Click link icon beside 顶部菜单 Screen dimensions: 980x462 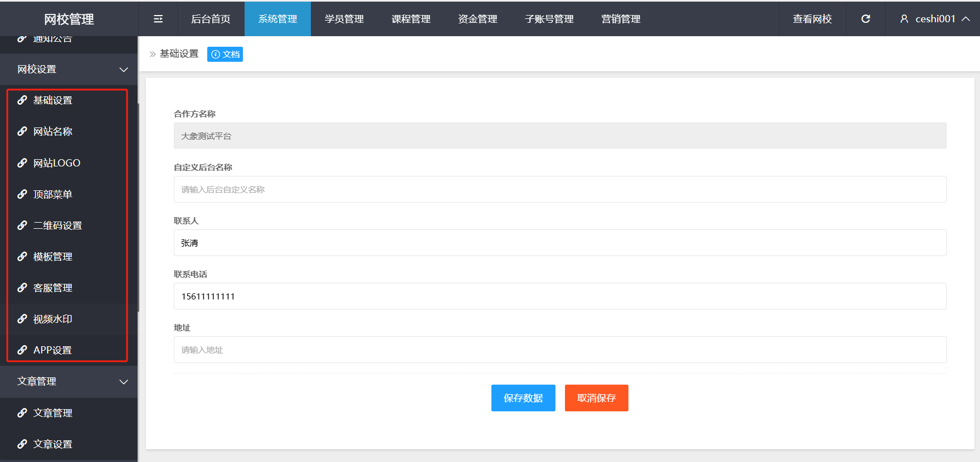[x=22, y=194]
